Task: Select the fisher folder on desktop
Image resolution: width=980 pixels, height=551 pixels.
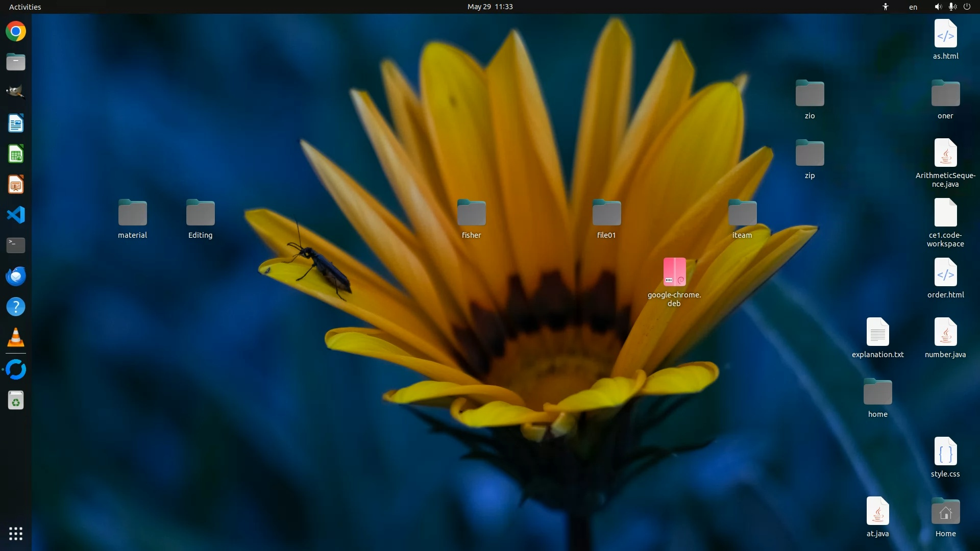Action: click(471, 213)
